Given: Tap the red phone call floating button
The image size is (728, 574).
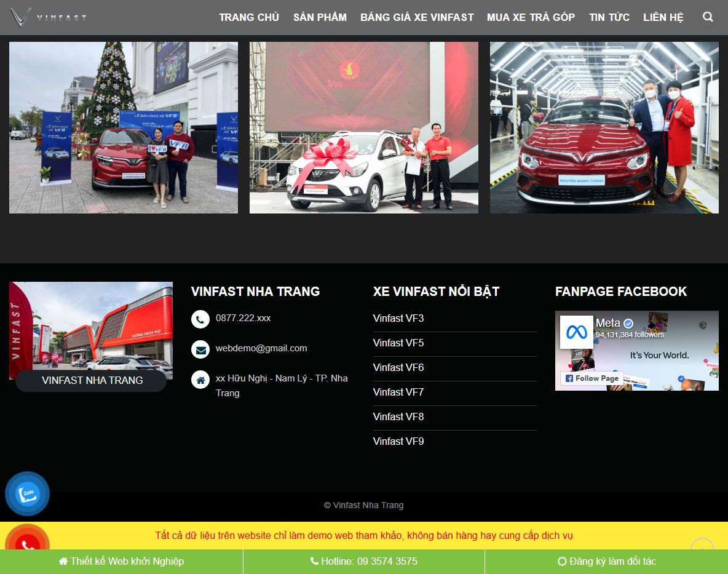Looking at the screenshot, I should click(28, 537).
